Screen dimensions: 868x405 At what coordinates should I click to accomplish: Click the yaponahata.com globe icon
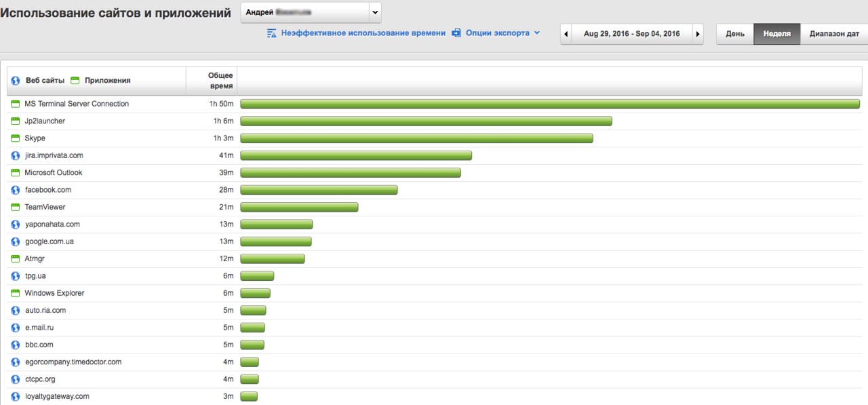pos(16,225)
